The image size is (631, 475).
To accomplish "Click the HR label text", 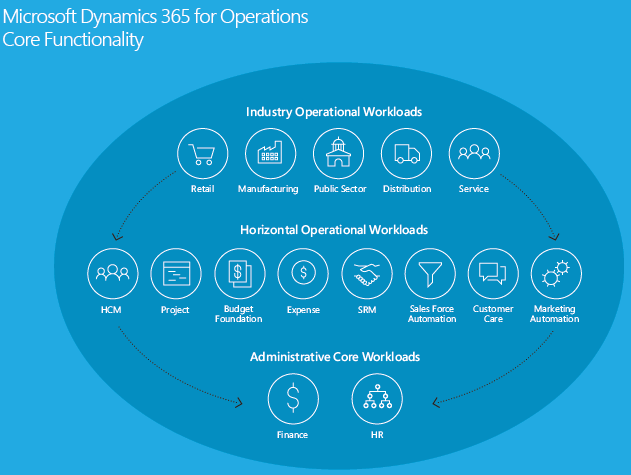I will coord(377,435).
